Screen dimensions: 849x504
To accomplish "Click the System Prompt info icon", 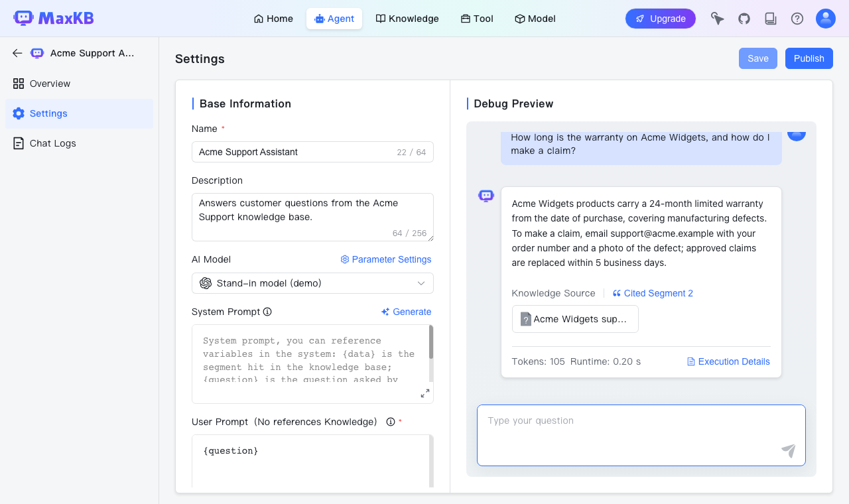I will click(x=267, y=312).
